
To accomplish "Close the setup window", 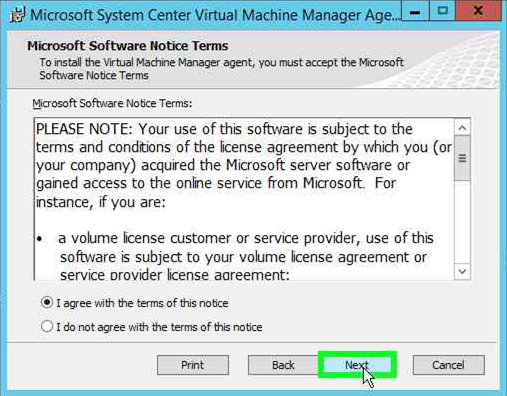I will pos(478,11).
